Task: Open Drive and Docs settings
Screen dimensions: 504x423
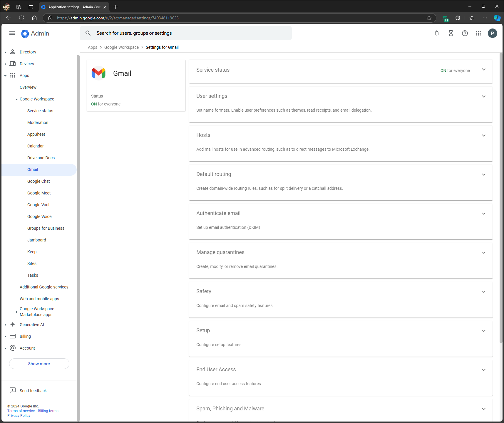Action: [x=41, y=158]
